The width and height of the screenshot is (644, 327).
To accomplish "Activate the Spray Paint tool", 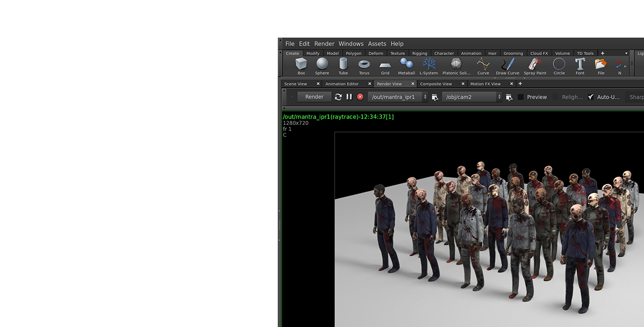I will (x=535, y=66).
